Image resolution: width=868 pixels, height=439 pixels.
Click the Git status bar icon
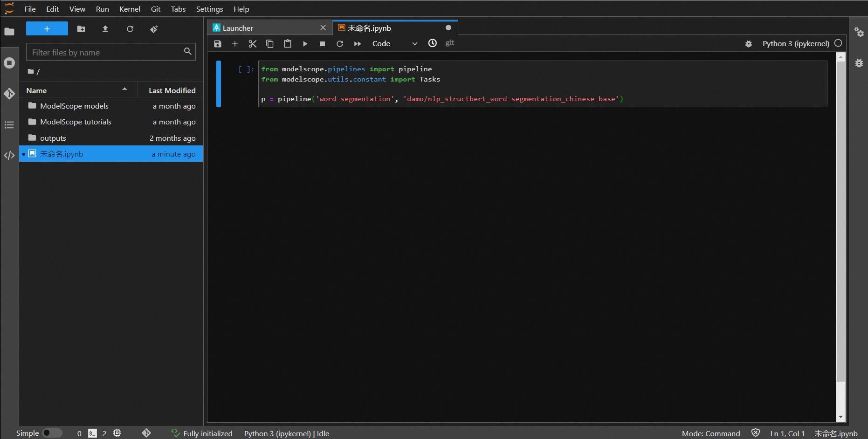click(146, 433)
